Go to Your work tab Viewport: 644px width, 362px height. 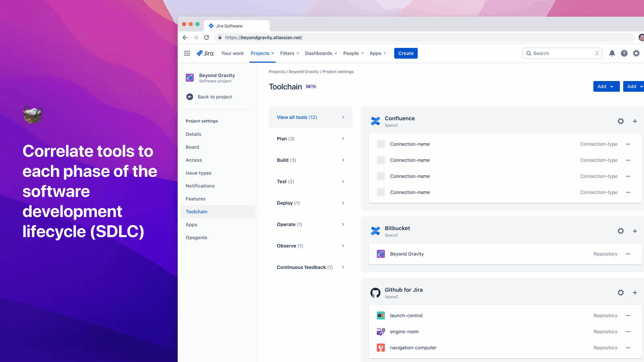(232, 53)
